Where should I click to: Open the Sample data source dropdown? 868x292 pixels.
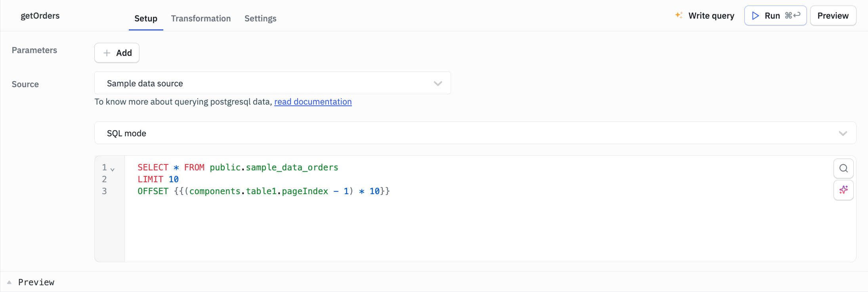coord(273,83)
